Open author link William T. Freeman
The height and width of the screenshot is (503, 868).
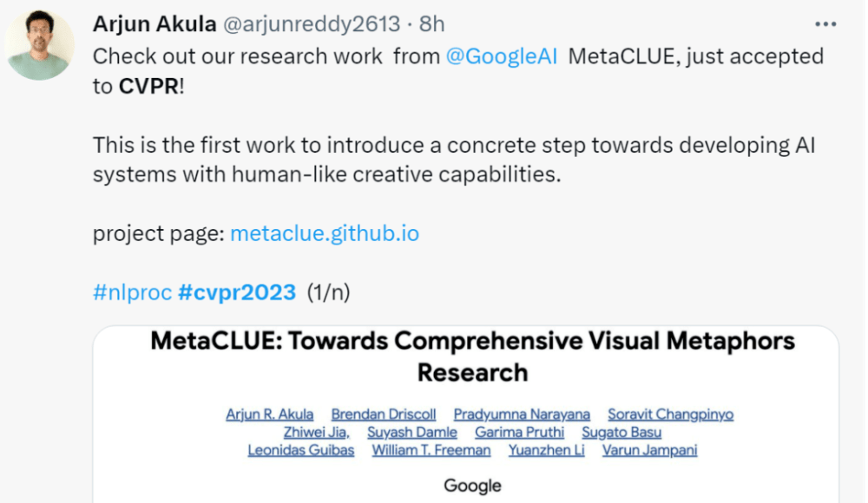(x=431, y=450)
